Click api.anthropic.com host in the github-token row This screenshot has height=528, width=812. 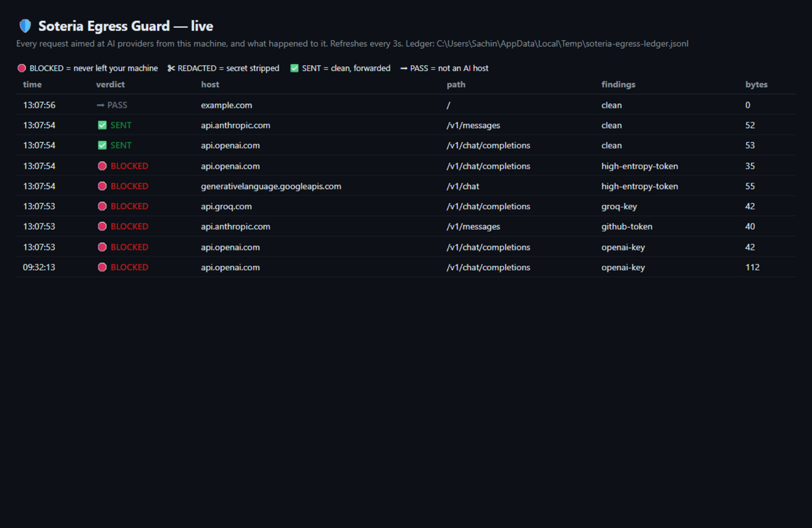(x=235, y=227)
